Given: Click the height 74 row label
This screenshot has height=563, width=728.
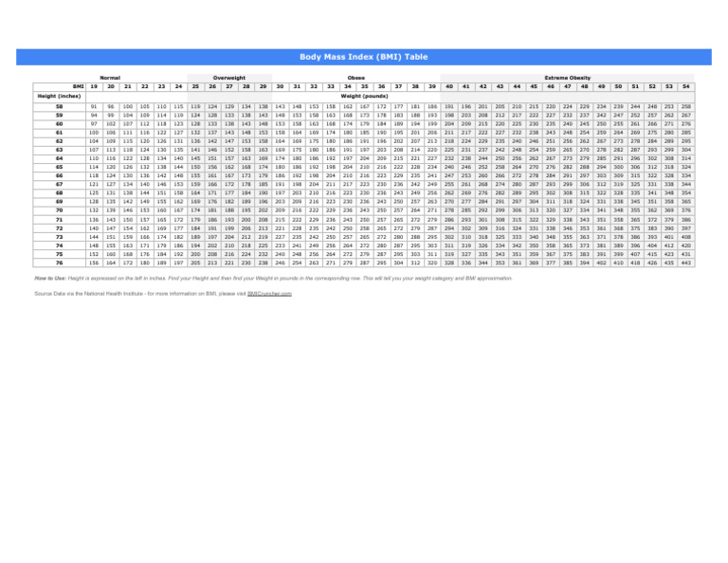Looking at the screenshot, I should 60,245.
